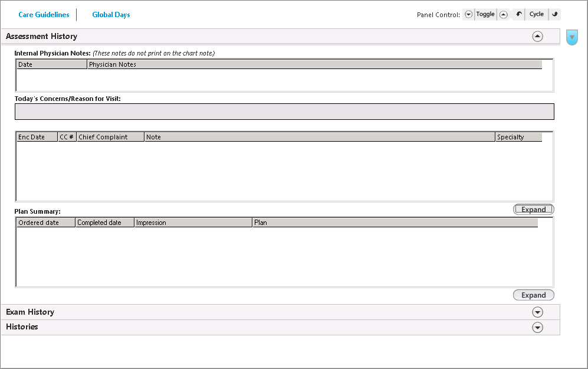The width and height of the screenshot is (588, 369).
Task: Click the Today's Concerns/Reason for Visit field
Action: coord(284,112)
